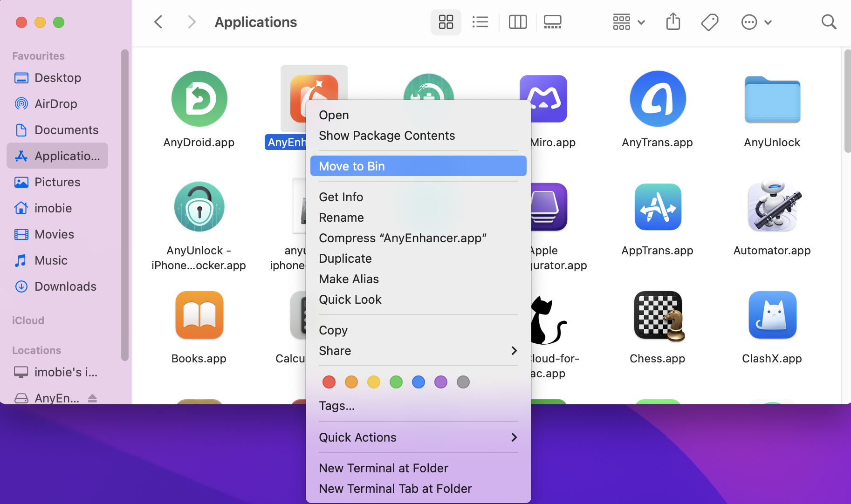Apply the orange tag color
851x504 pixels.
[x=351, y=382]
